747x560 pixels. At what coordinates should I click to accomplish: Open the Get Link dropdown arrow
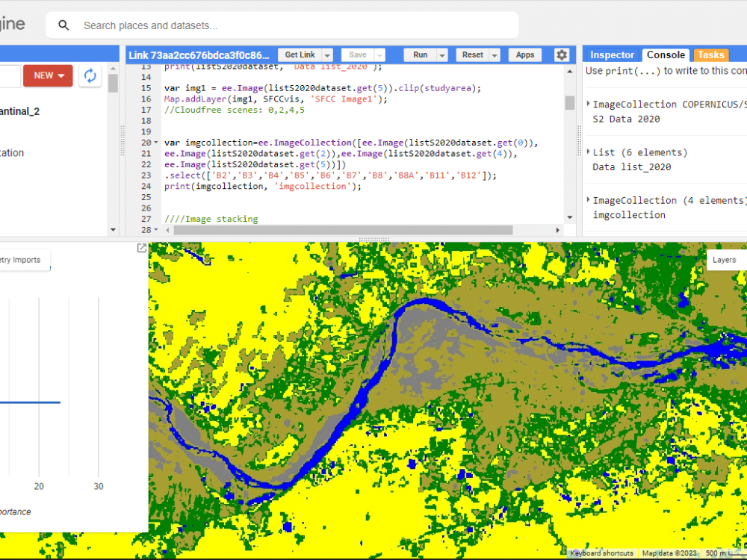(x=327, y=54)
